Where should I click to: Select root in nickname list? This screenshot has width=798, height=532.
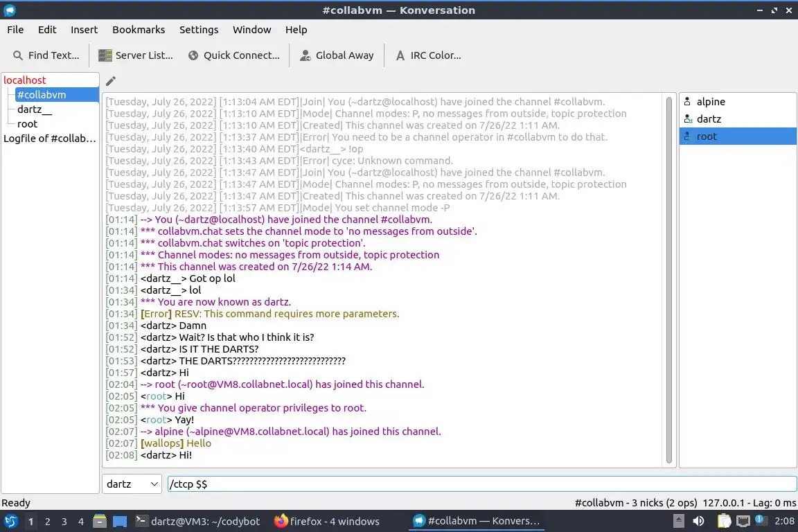[x=738, y=136]
